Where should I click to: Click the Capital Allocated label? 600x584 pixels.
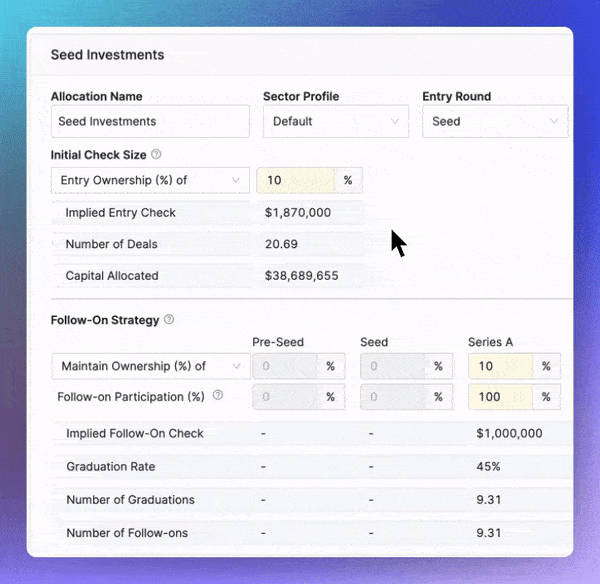pyautogui.click(x=112, y=276)
